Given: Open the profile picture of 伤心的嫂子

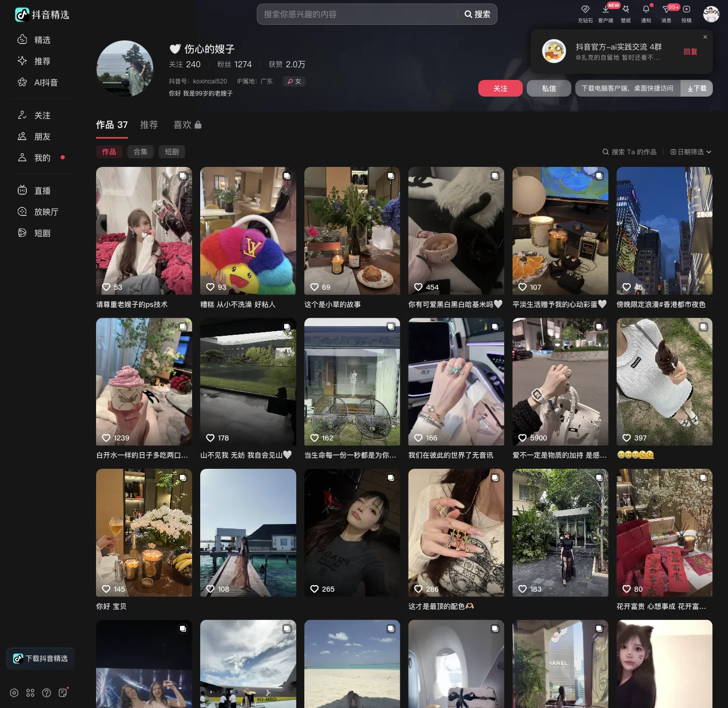Looking at the screenshot, I should (x=125, y=69).
